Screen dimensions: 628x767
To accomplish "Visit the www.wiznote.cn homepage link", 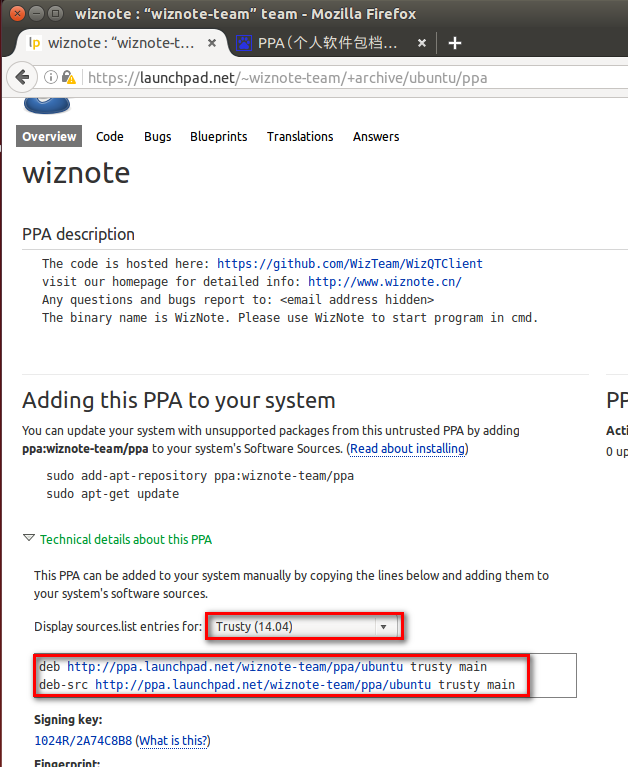I will (385, 282).
